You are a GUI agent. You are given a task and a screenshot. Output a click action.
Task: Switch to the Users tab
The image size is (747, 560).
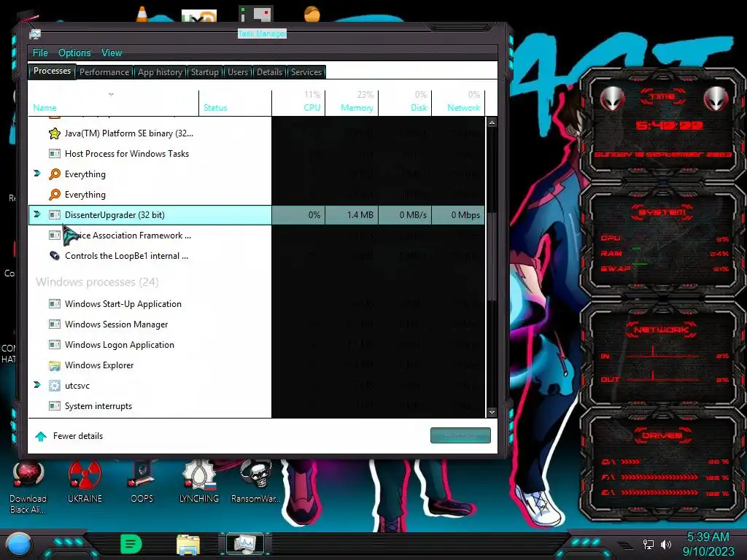click(238, 72)
